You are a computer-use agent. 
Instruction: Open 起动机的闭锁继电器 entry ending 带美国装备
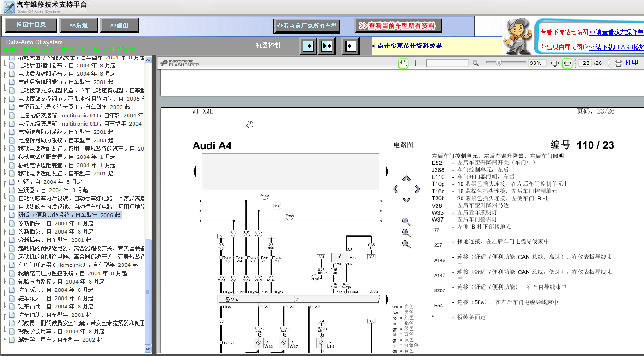[x=81, y=248]
